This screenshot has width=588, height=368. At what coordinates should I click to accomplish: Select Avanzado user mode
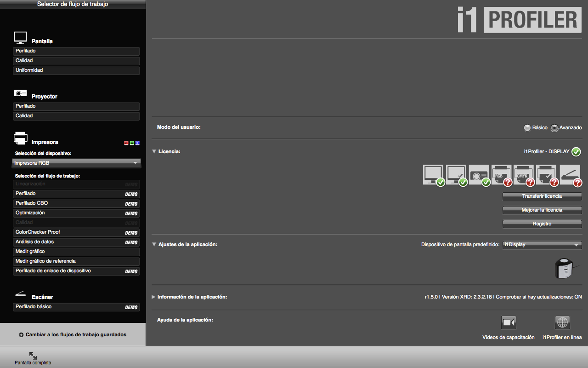click(x=554, y=128)
